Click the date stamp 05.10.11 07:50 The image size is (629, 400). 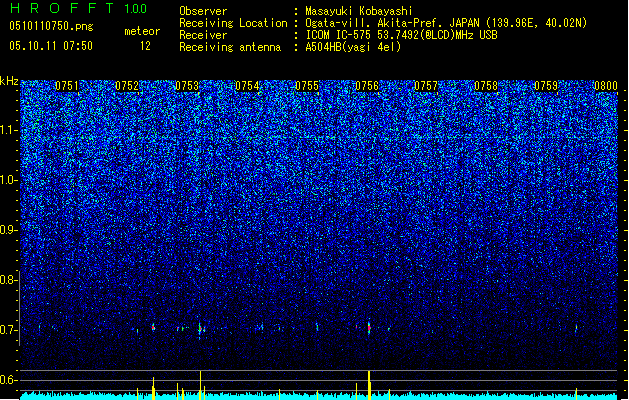click(51, 46)
